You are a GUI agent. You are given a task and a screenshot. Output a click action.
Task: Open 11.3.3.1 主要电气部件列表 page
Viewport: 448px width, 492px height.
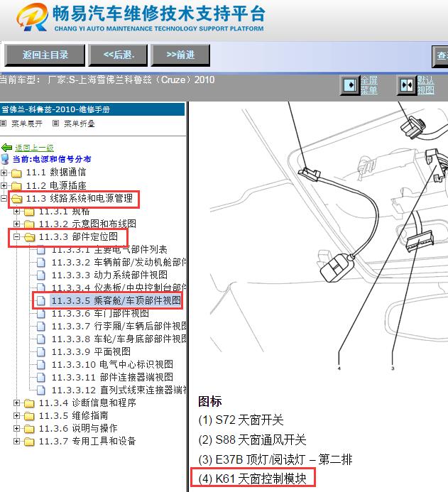click(109, 249)
